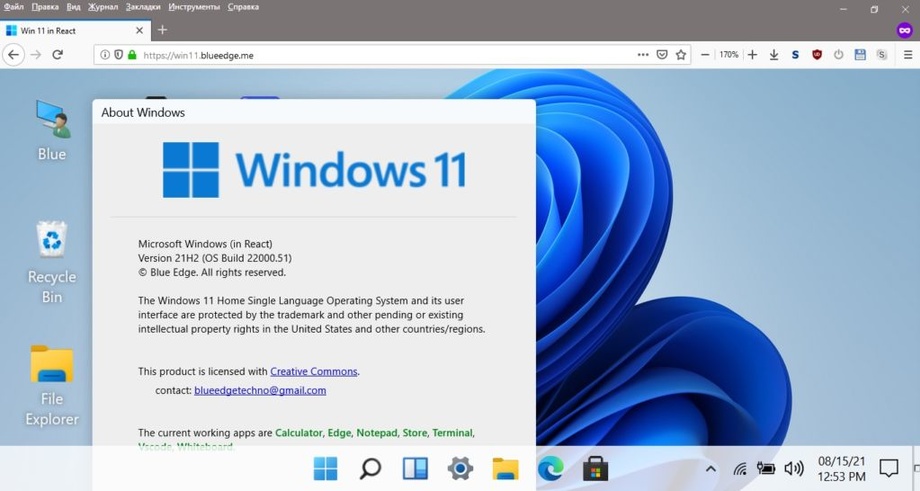Click the purple private browsing mask icon
This screenshot has height=491, width=920.
click(905, 30)
